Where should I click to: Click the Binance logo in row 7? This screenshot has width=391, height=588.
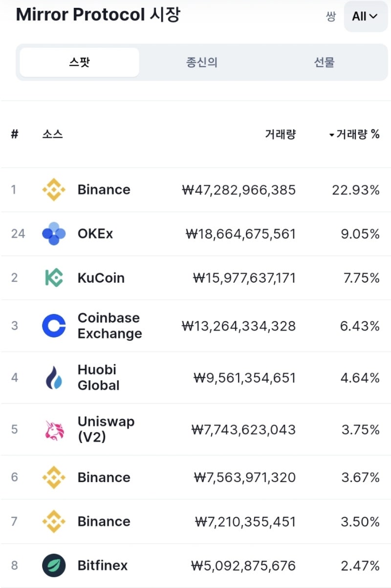tap(54, 521)
